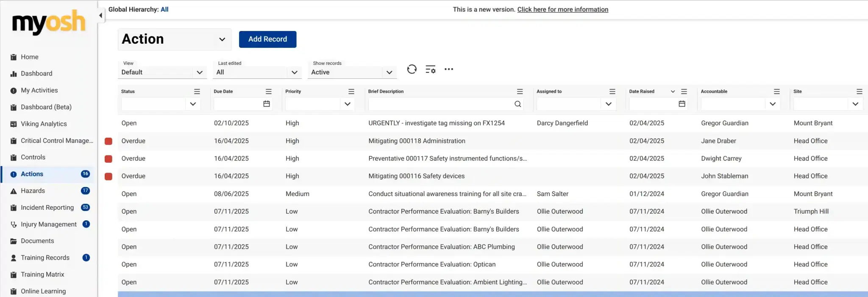This screenshot has height=297, width=868.
Task: Click red overdue marker for 000118 Administration row
Action: point(108,141)
